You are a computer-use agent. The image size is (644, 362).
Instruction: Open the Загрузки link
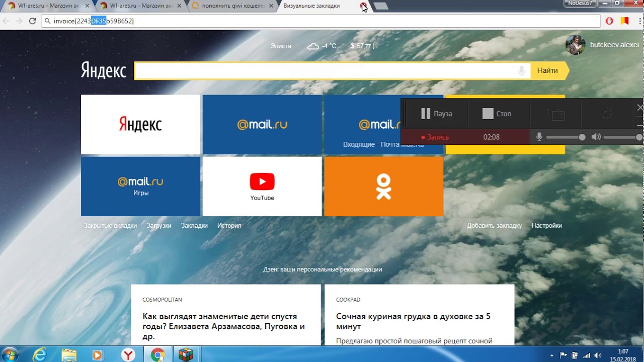click(x=159, y=226)
